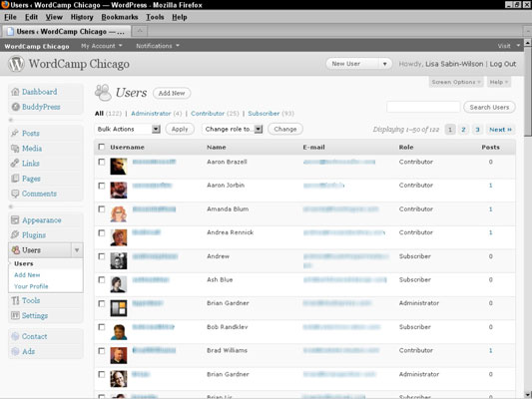532x399 pixels.
Task: Expand the New User dropdown arrow
Action: pos(384,64)
